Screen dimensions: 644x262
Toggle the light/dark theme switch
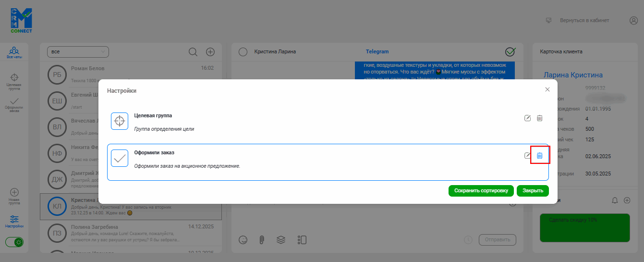(15, 242)
